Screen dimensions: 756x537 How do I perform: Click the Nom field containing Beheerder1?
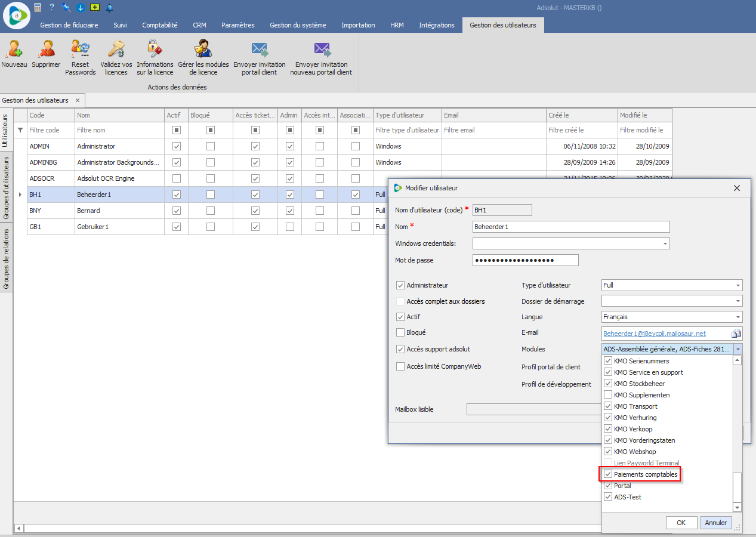click(571, 227)
